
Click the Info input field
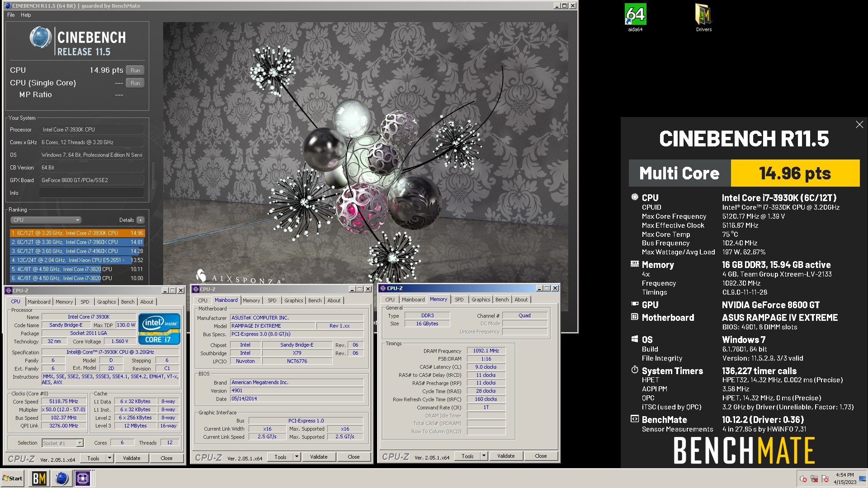[x=92, y=193]
